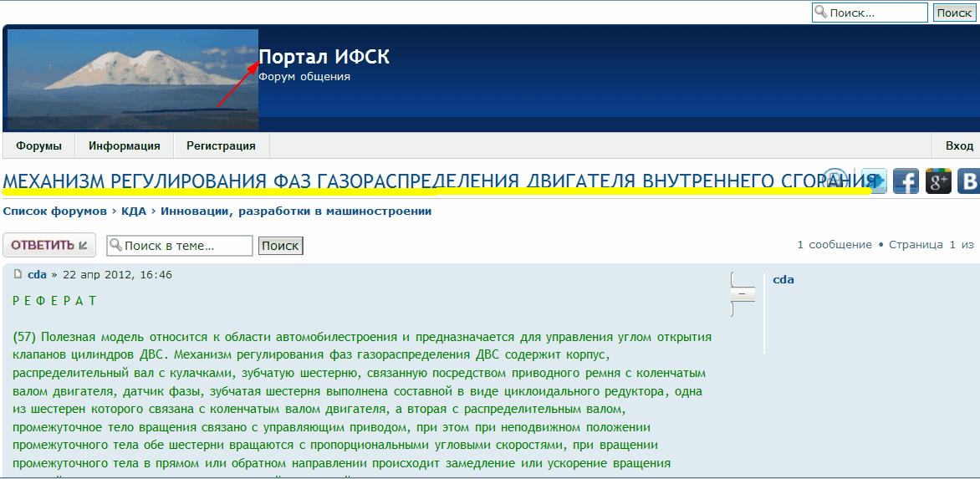980x479 pixels.
Task: Share topic via Google Plus icon
Action: tap(938, 181)
